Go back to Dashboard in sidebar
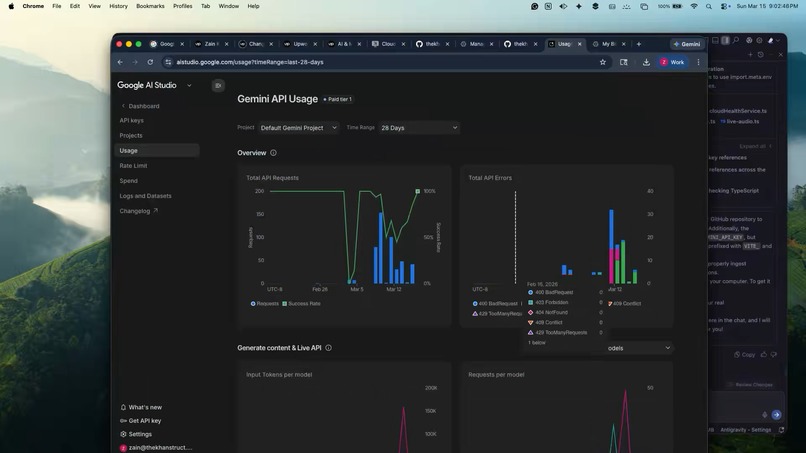 (x=140, y=106)
